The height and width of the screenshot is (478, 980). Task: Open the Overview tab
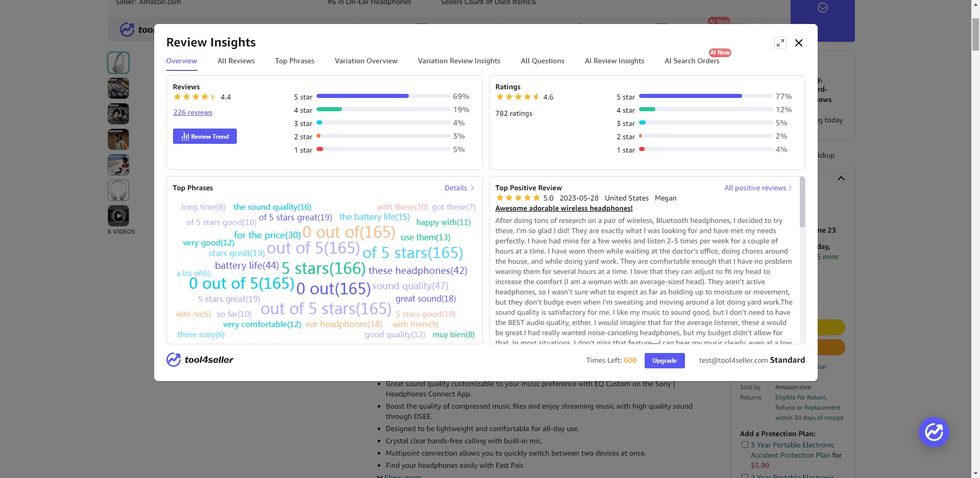(181, 61)
